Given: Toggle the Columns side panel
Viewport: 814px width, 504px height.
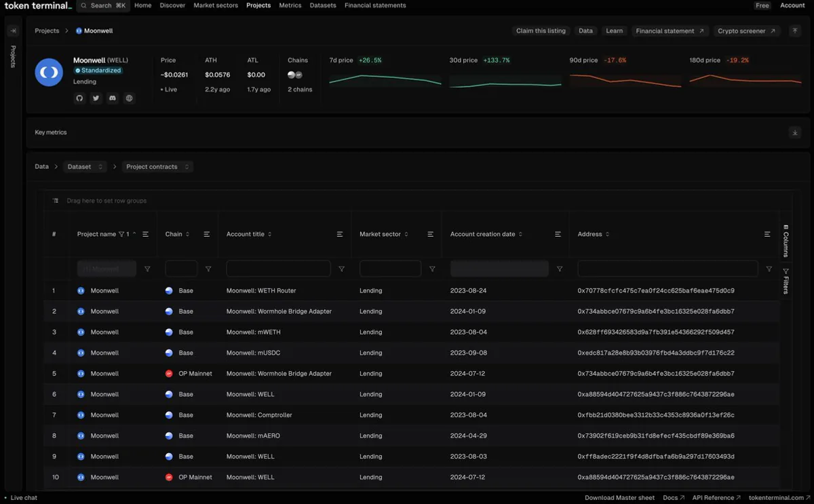Looking at the screenshot, I should pos(786,240).
